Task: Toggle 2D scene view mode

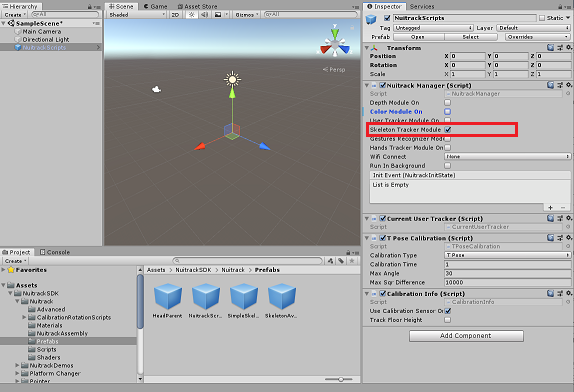Action: (x=175, y=15)
